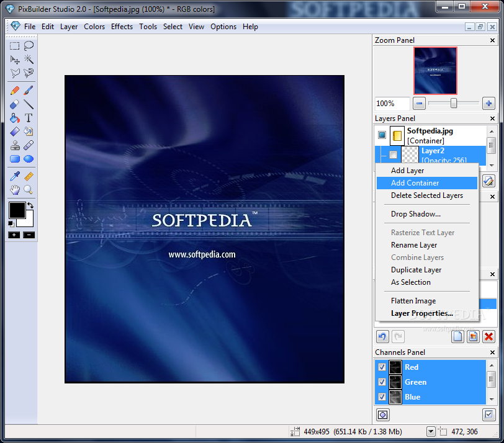Viewport: 504px width, 443px height.
Task: Select the Text tool
Action: (x=29, y=119)
